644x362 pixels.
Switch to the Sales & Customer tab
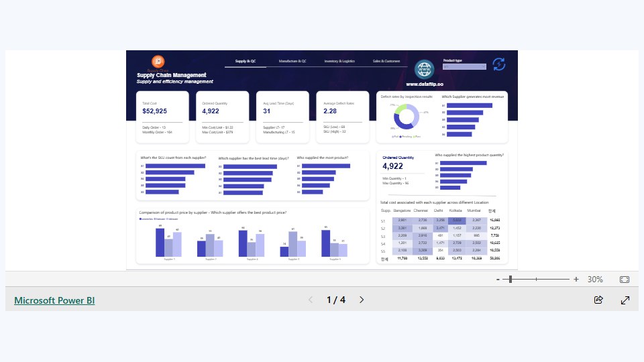tap(386, 61)
